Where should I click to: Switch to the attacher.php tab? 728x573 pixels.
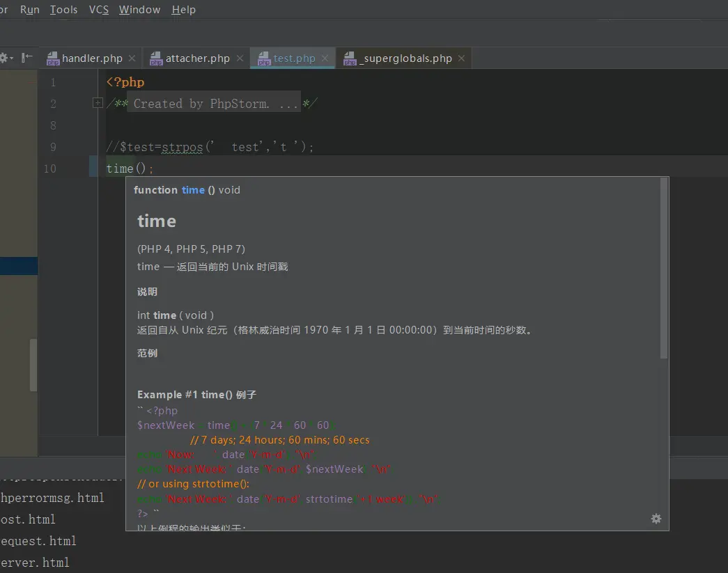click(197, 58)
